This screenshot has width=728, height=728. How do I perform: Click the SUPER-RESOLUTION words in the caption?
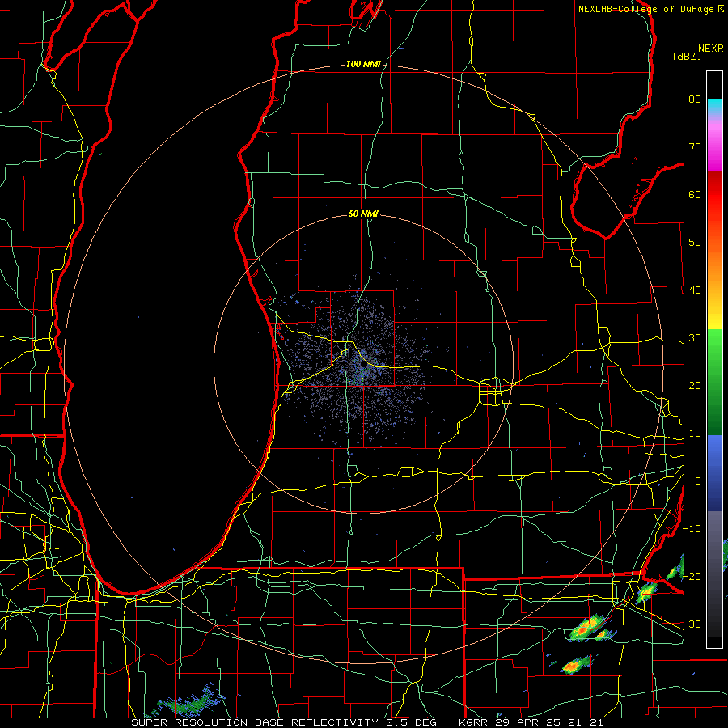(x=189, y=722)
